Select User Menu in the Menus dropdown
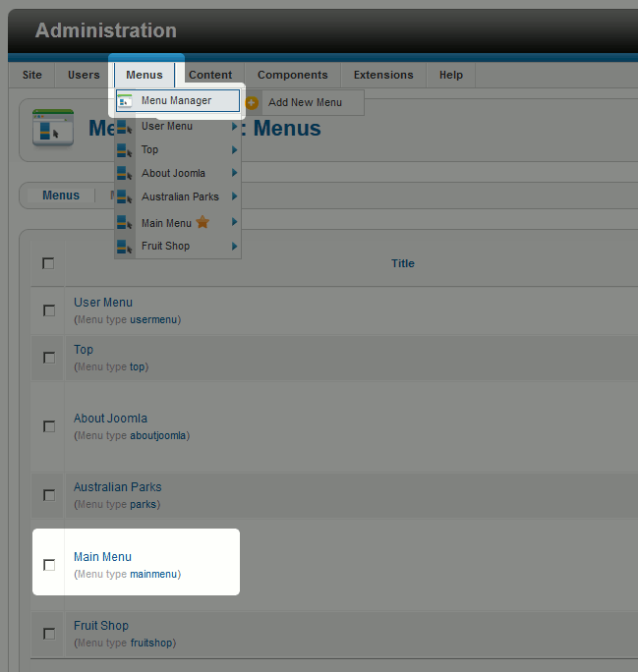Image resolution: width=638 pixels, height=672 pixels. [178, 127]
